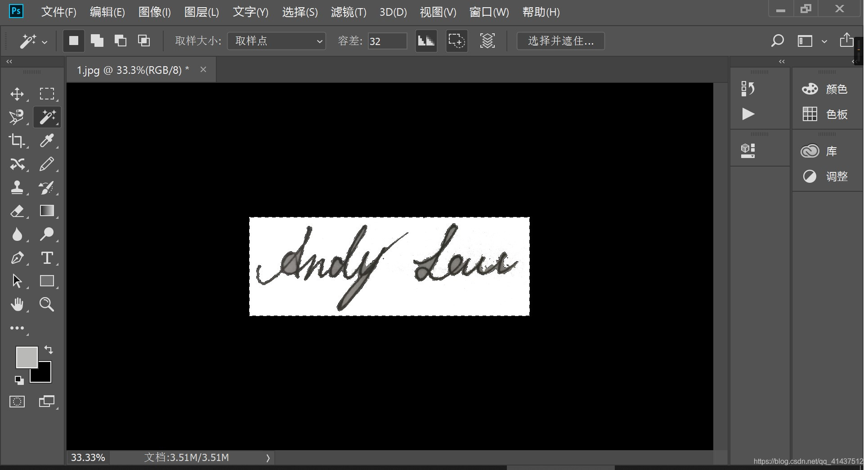Select the Blur (droplet) tool
The image size is (868, 470).
coord(17,235)
